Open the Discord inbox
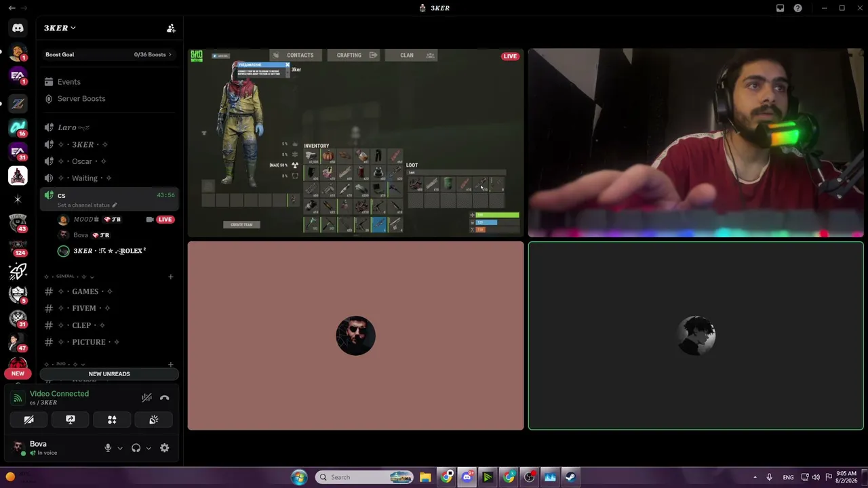Viewport: 868px width, 488px height. point(780,8)
